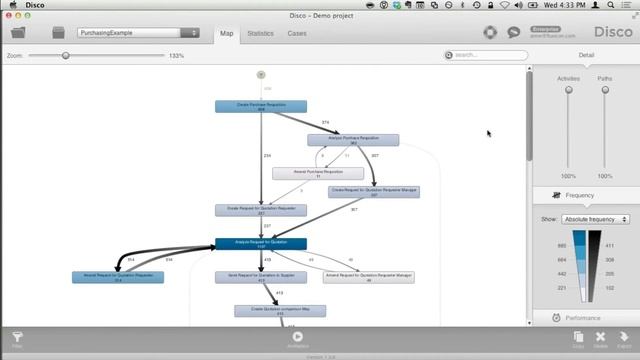
Task: Click the start circle of the process map
Action: (x=261, y=75)
